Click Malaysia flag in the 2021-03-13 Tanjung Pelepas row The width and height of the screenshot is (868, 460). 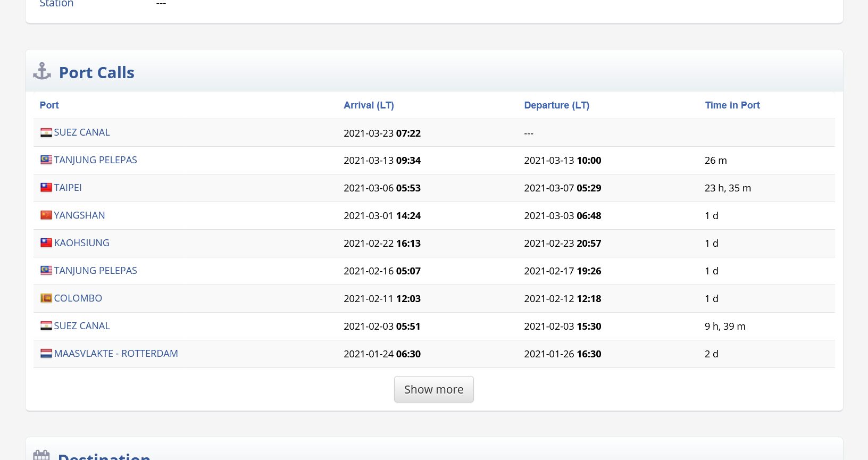click(x=46, y=160)
